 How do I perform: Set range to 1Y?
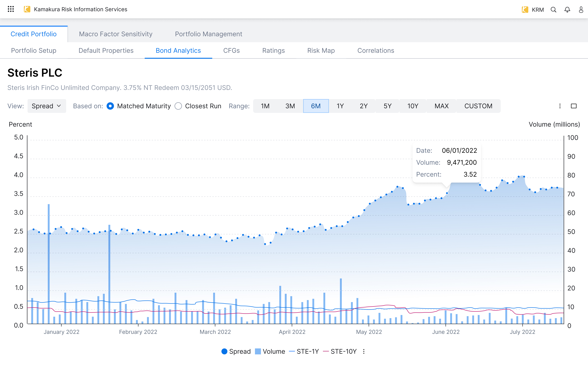point(340,106)
